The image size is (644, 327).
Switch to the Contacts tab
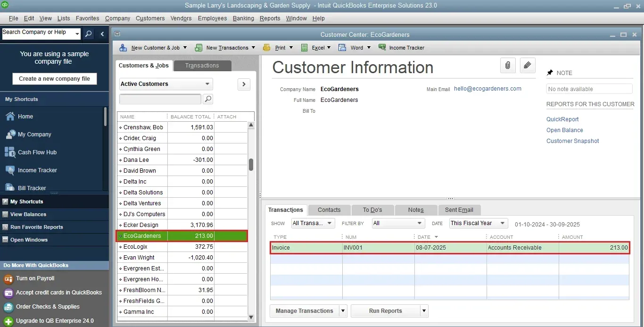tap(329, 210)
